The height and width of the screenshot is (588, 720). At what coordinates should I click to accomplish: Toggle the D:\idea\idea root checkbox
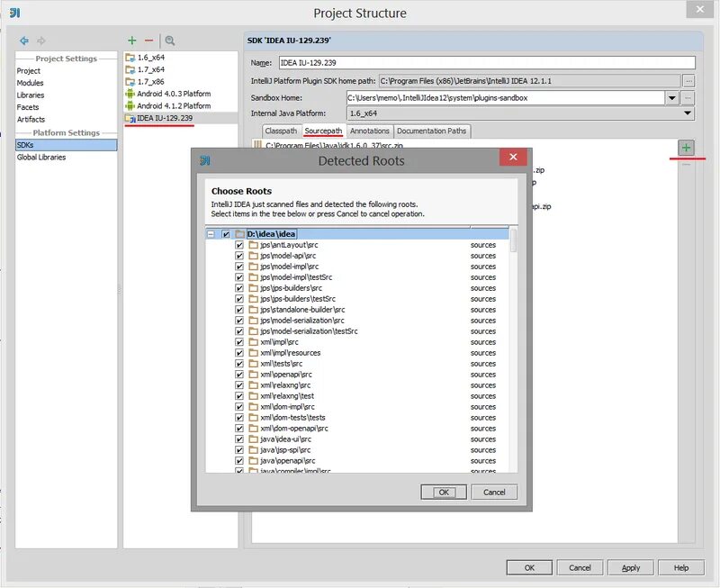point(226,234)
